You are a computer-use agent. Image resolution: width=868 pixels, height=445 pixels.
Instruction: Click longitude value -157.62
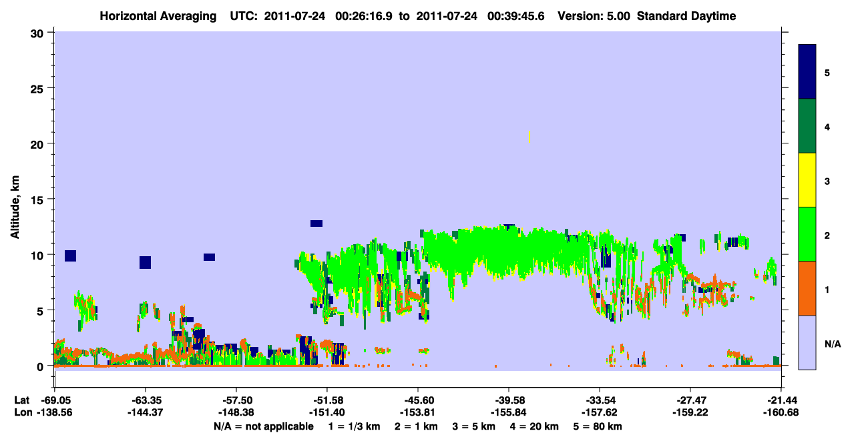tap(600, 413)
